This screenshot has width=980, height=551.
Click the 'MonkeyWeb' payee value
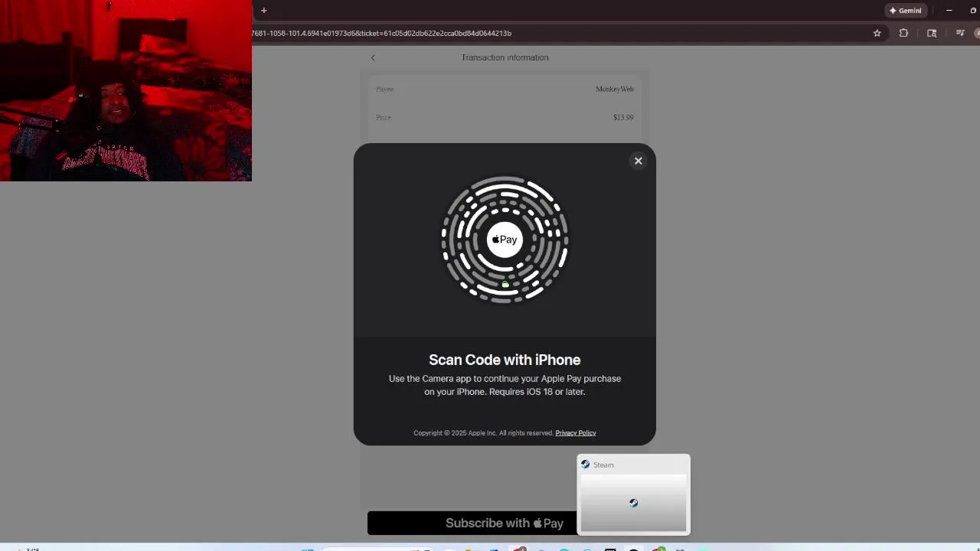point(615,89)
